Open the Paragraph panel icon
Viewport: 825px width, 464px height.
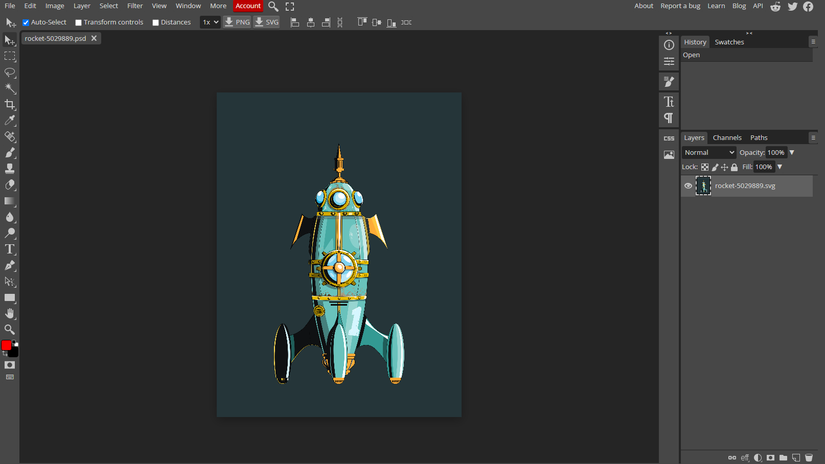pyautogui.click(x=669, y=118)
